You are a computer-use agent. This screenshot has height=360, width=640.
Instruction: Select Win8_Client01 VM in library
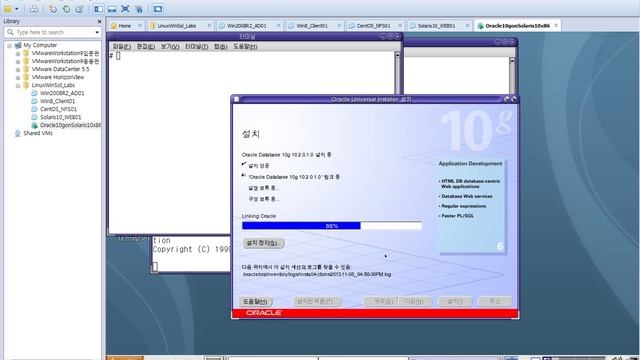click(58, 101)
